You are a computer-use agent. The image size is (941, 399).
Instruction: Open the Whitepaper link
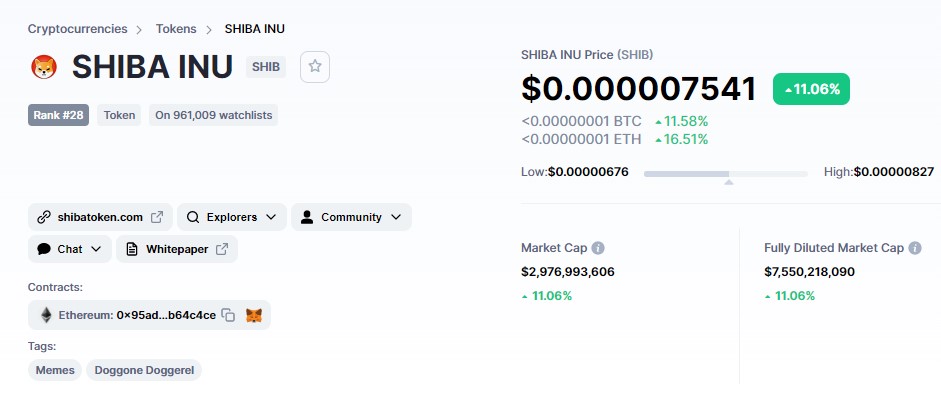177,249
